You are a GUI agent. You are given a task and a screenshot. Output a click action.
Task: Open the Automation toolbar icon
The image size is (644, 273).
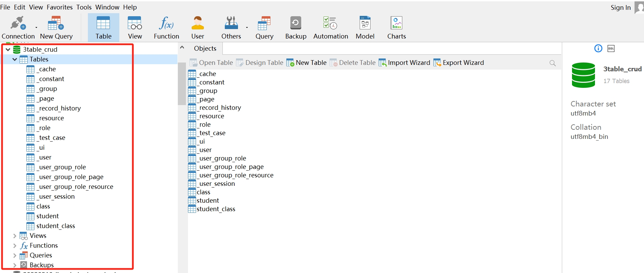[330, 24]
